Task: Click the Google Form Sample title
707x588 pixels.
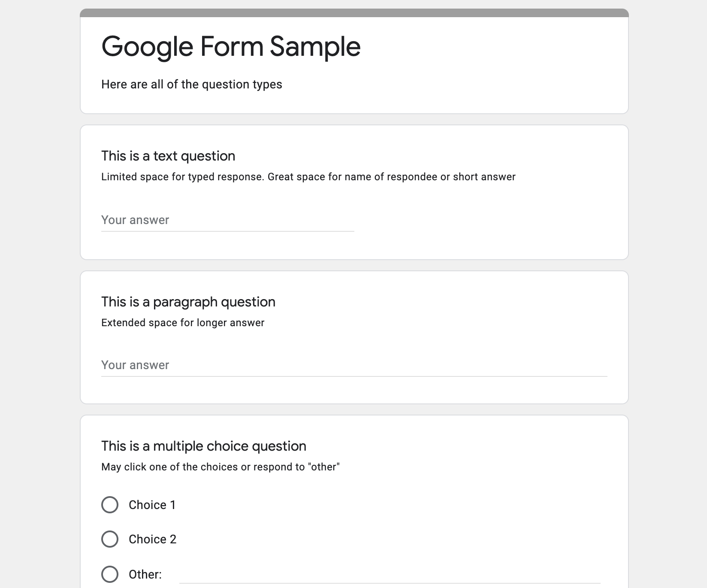Action: click(230, 46)
